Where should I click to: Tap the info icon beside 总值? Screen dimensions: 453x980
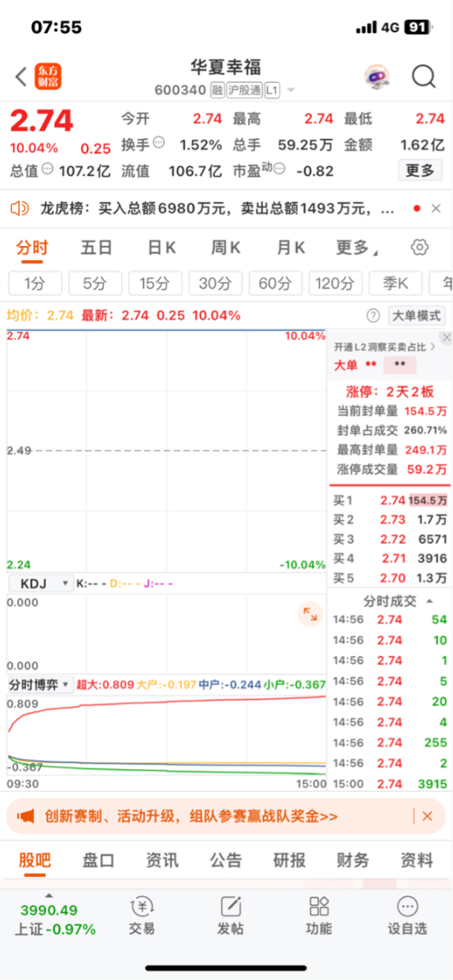48,169
